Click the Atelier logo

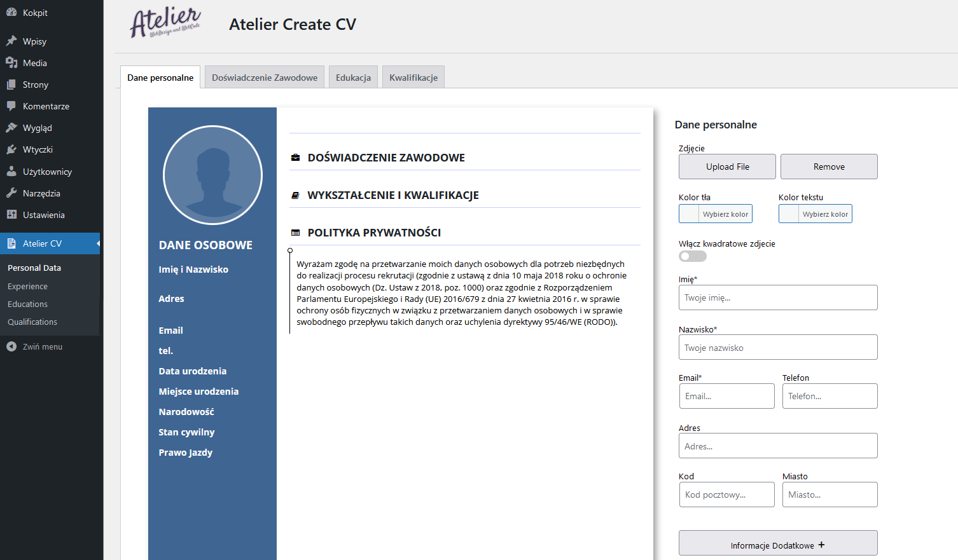pos(165,24)
